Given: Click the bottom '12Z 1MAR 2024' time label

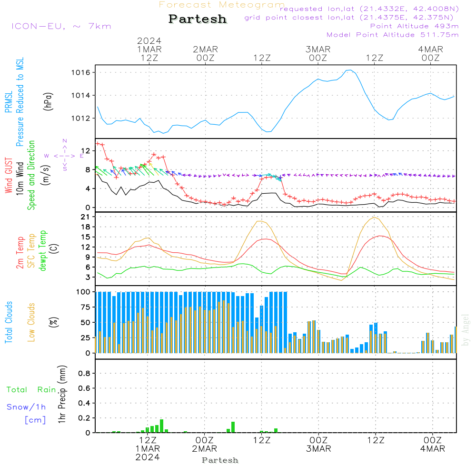Looking at the screenshot, I should [x=148, y=449].
